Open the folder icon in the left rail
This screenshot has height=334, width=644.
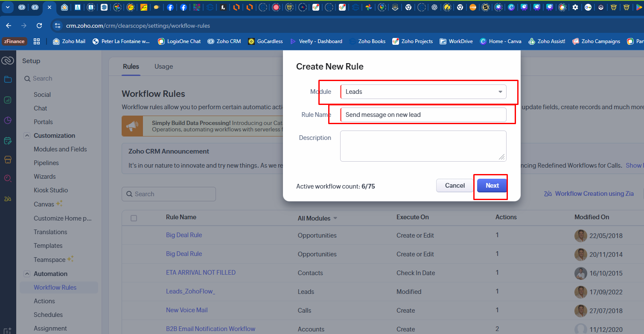tap(8, 79)
